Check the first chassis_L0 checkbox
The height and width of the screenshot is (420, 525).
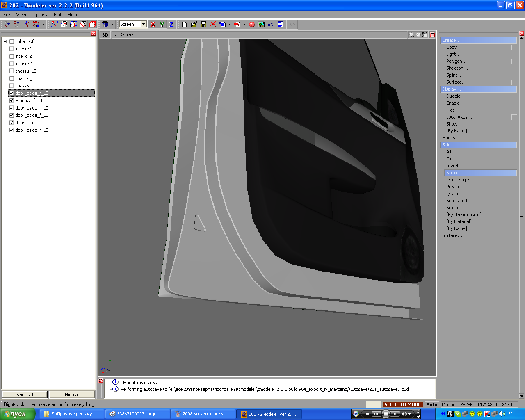coord(11,71)
